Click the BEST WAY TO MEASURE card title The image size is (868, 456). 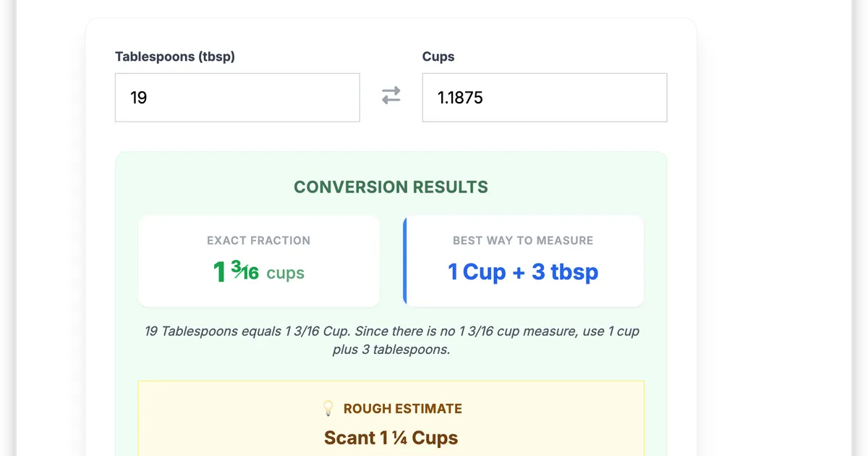pyautogui.click(x=523, y=240)
